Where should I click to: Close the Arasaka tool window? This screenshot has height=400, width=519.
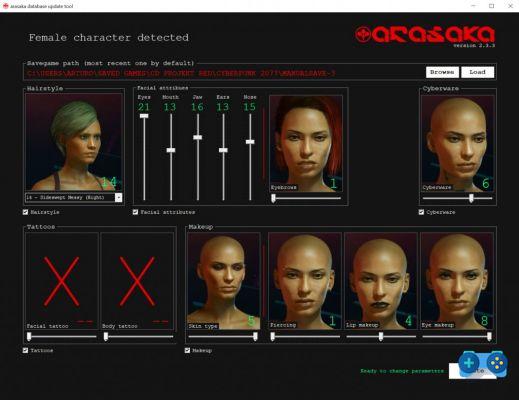[510, 6]
